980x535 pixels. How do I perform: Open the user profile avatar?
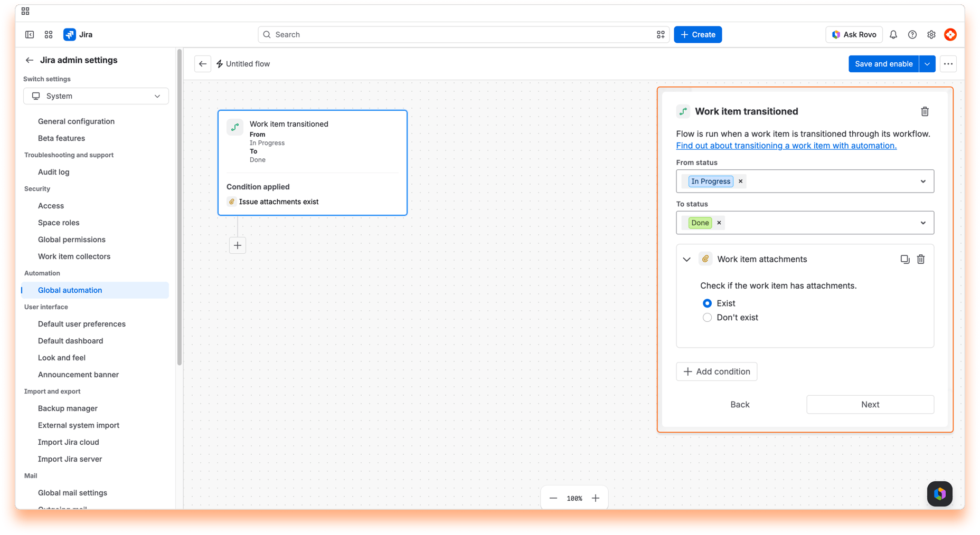(950, 34)
